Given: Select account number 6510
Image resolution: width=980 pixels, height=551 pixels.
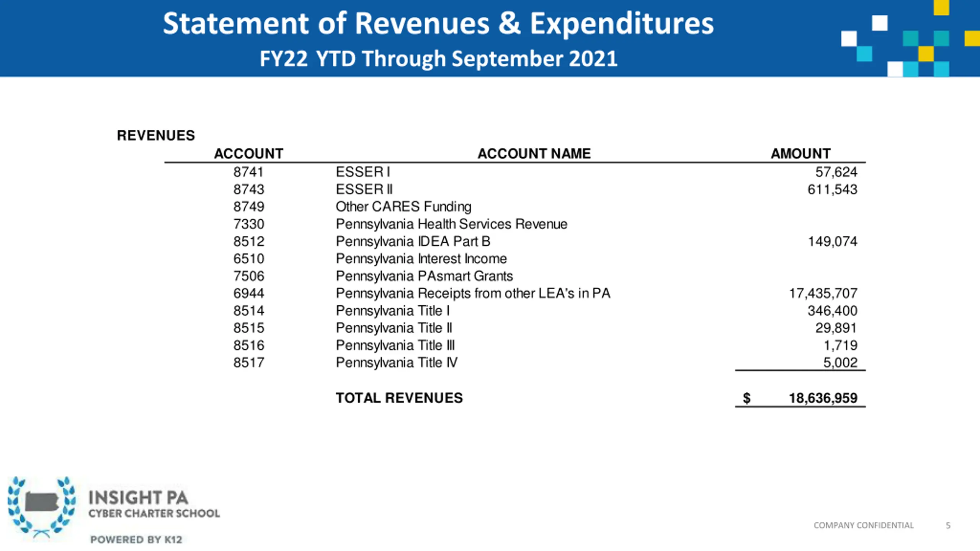Looking at the screenshot, I should (249, 259).
